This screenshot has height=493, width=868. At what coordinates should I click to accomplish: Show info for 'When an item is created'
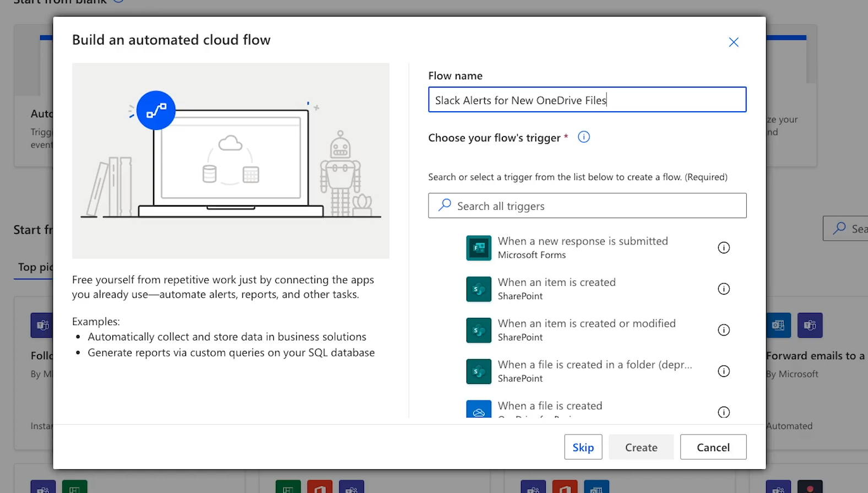(x=724, y=289)
